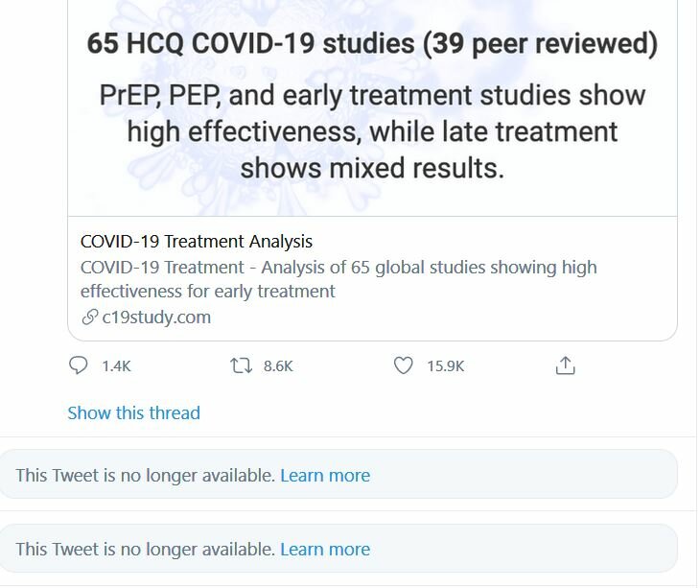Like the tweet with heart icon
Image resolution: width=700 pixels, height=588 pixels.
[403, 365]
